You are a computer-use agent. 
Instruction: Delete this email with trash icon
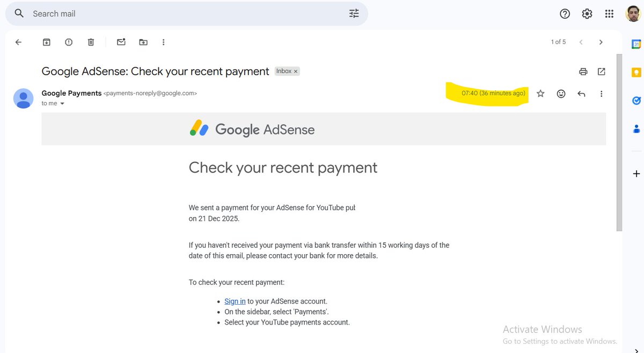click(x=91, y=42)
